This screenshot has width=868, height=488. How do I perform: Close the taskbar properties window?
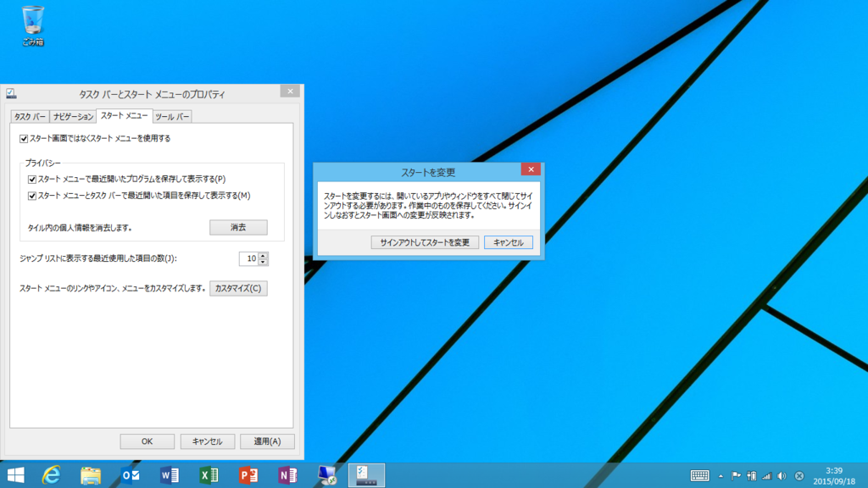(290, 91)
